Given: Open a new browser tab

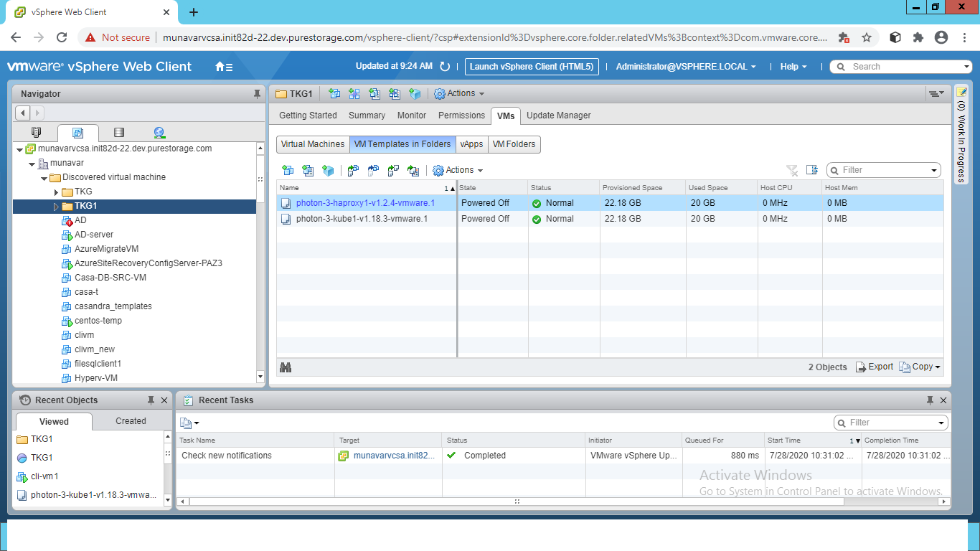Looking at the screenshot, I should pos(194,12).
